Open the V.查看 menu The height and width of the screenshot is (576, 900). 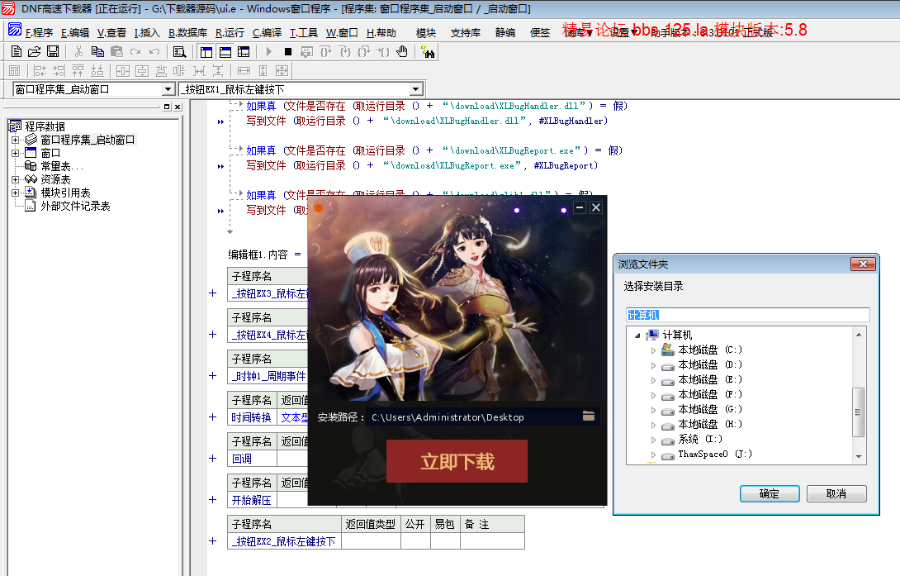click(111, 33)
